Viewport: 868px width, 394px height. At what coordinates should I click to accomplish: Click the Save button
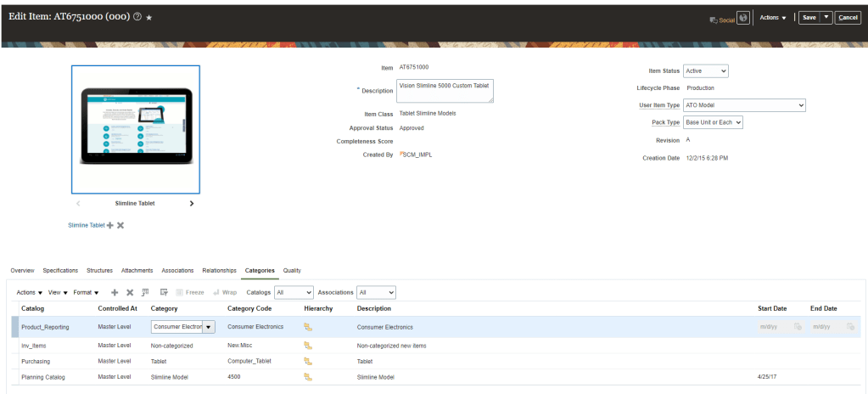809,17
